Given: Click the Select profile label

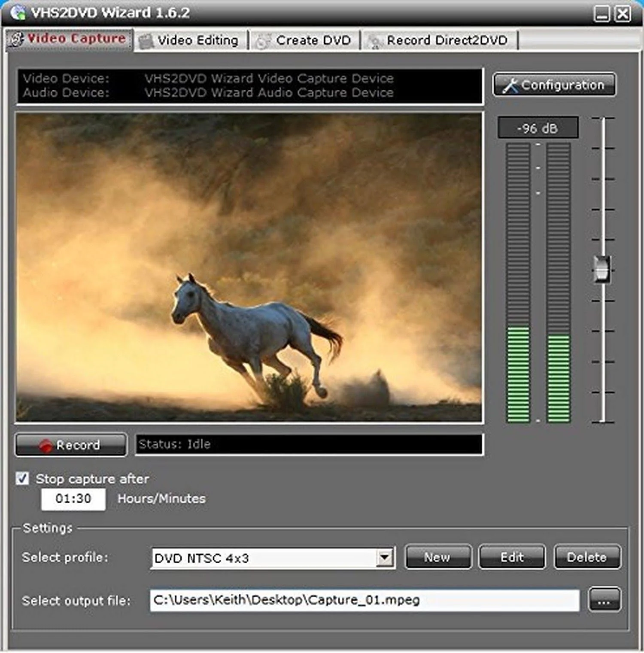Looking at the screenshot, I should (x=65, y=557).
